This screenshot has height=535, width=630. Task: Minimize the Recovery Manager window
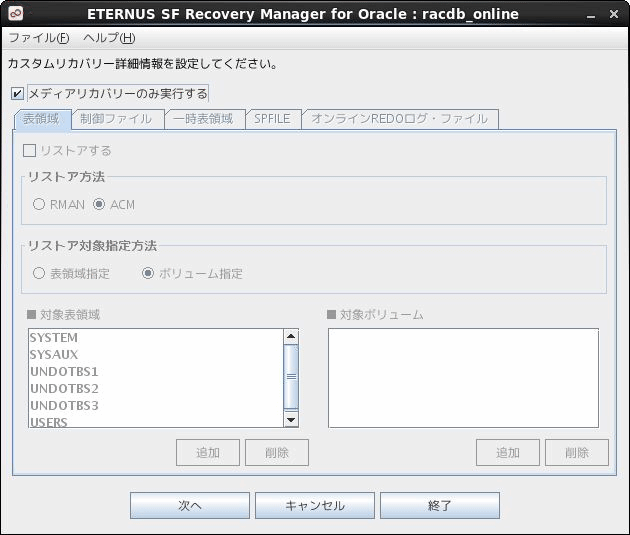coord(591,15)
